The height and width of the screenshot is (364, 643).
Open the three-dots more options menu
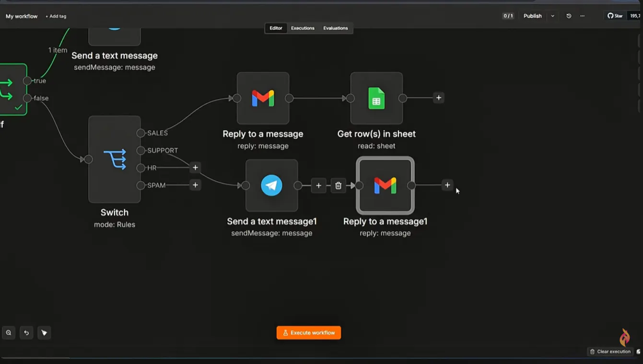click(582, 16)
